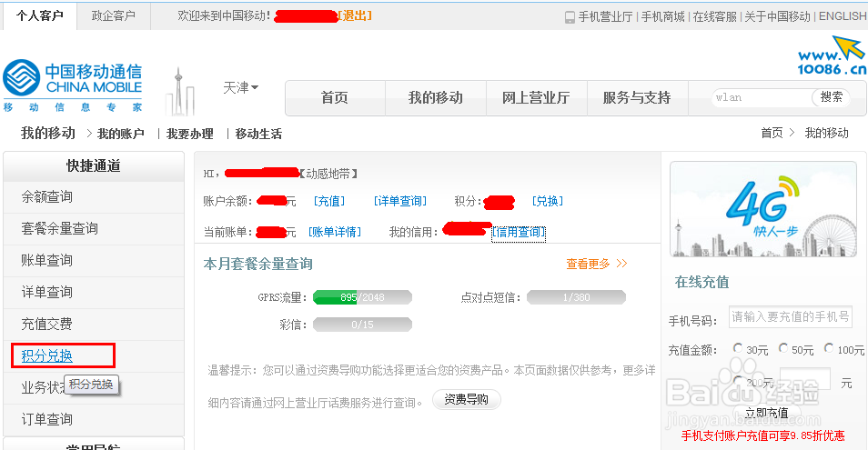Switch to 政企客户 tab
868x450 pixels.
click(114, 15)
